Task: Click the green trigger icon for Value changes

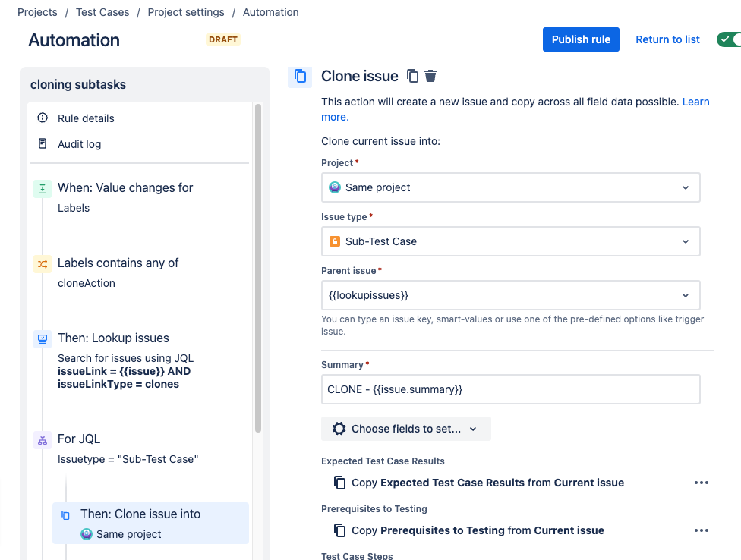Action: [43, 188]
